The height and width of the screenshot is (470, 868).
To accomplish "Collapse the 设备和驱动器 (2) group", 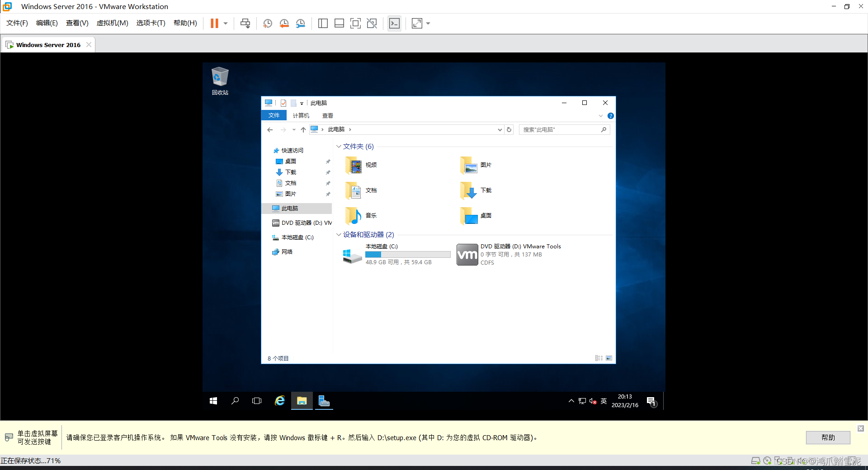I will 339,235.
